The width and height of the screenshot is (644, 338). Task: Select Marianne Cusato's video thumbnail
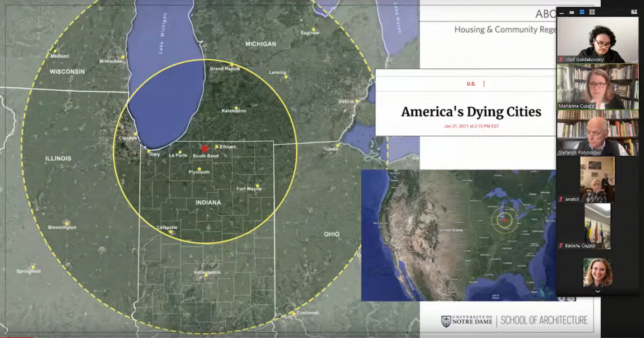[x=597, y=85]
